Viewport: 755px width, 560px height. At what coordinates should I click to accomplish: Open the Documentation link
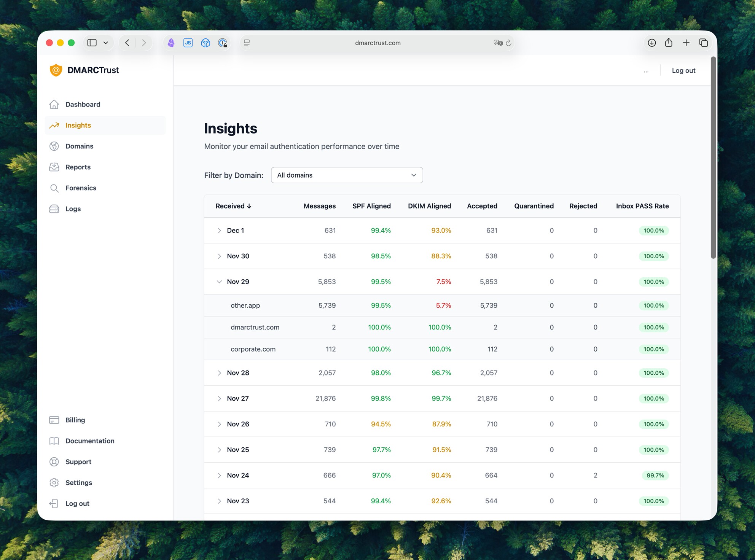90,441
